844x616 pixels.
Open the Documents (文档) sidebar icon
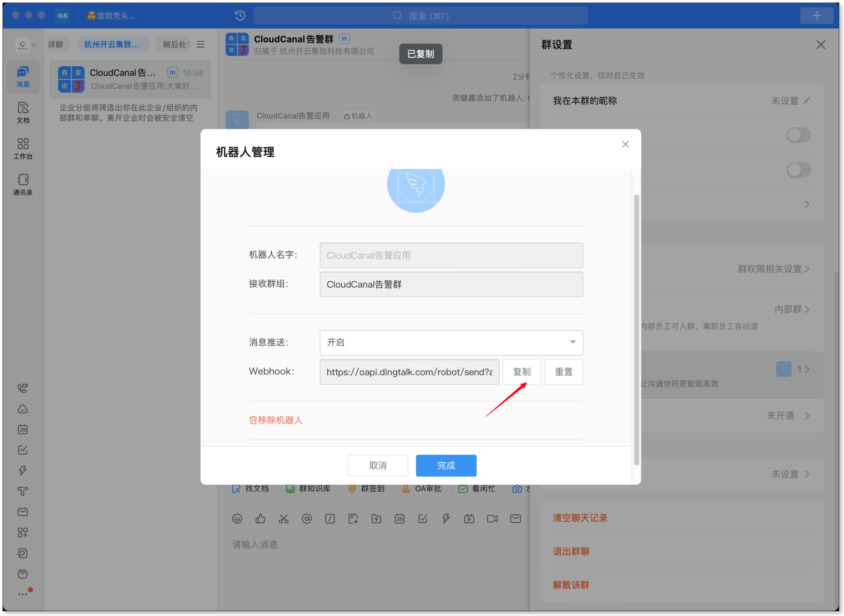click(23, 112)
